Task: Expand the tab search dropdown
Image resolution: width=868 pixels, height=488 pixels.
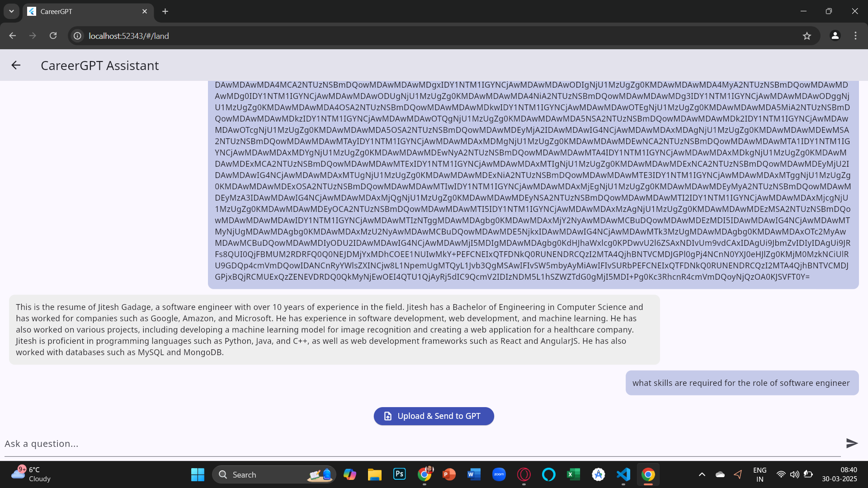Action: coord(11,11)
